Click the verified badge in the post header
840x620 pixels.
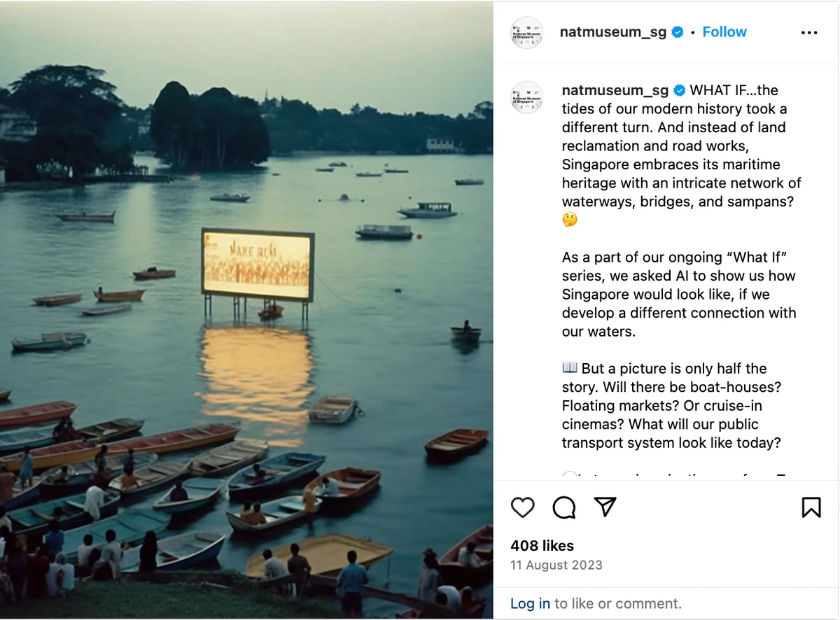pos(678,32)
